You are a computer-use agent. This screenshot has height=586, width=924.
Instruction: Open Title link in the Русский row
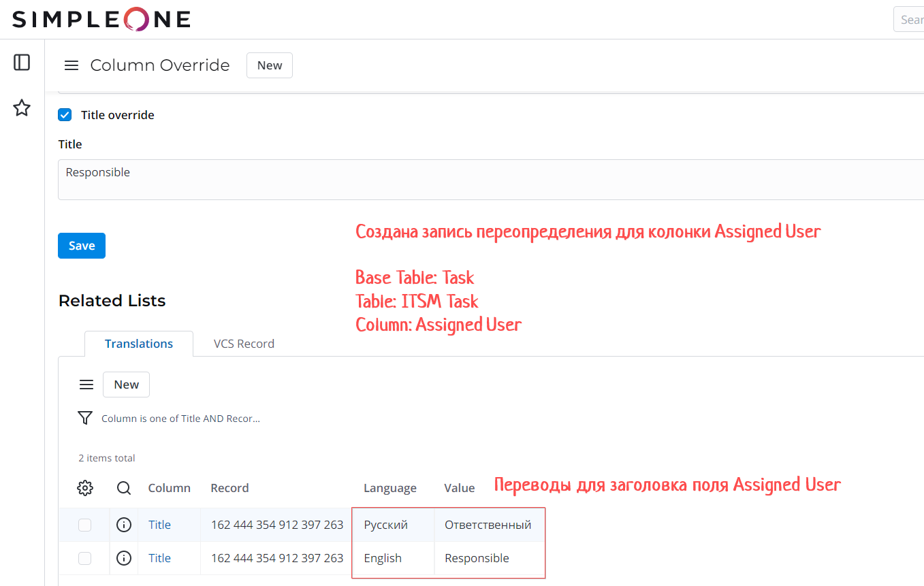pos(159,525)
